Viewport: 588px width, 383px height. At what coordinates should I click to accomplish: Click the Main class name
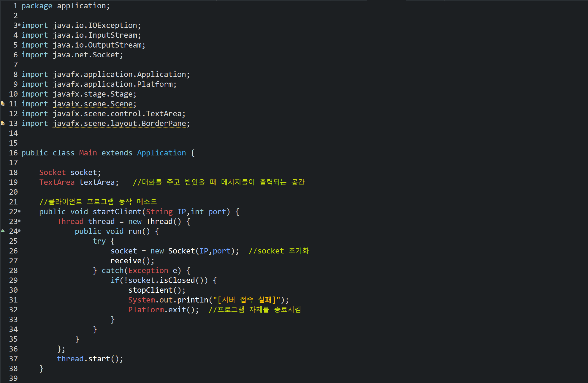[x=88, y=153]
